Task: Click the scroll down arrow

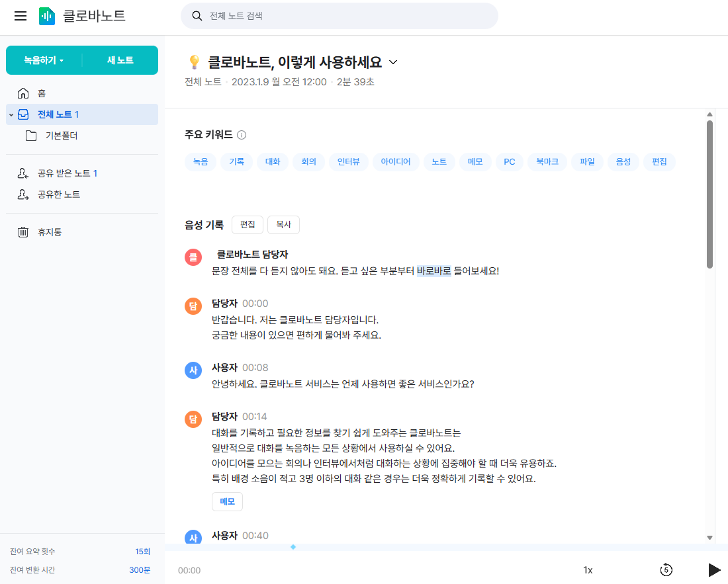Action: click(709, 538)
